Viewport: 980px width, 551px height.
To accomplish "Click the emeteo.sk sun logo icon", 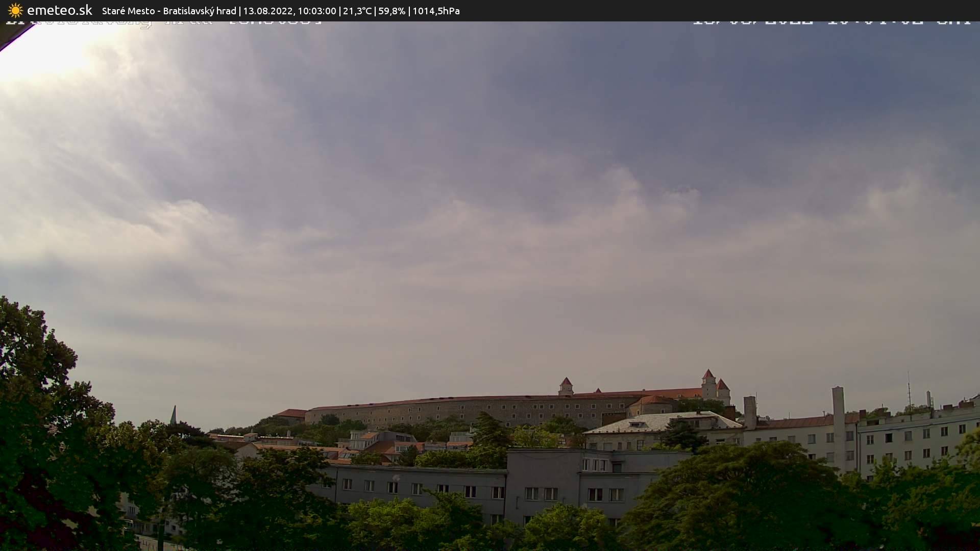I will 15,10.
